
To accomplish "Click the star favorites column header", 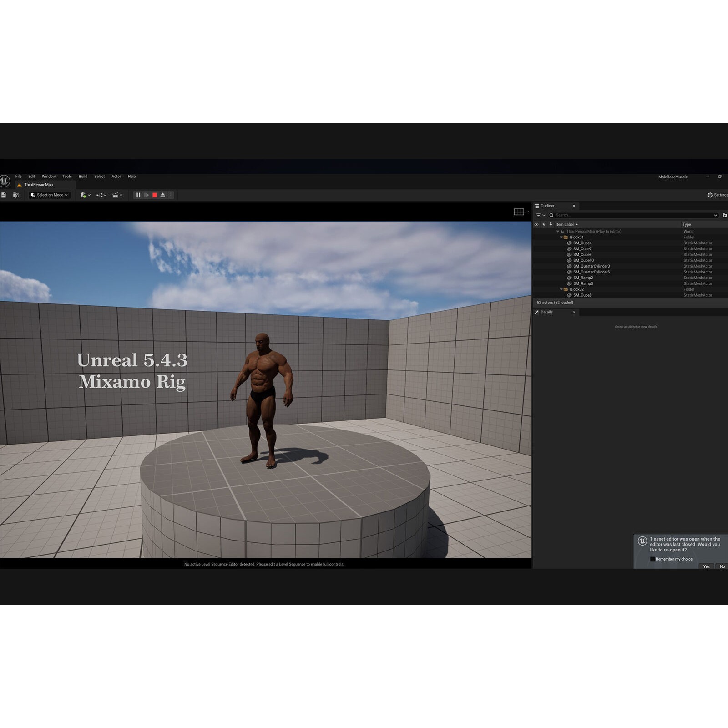I will (x=544, y=224).
